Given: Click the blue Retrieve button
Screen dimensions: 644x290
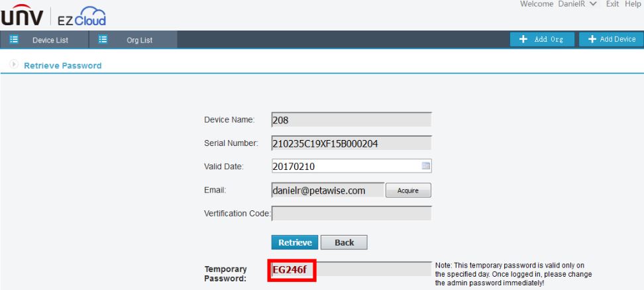Looking at the screenshot, I should [x=295, y=243].
